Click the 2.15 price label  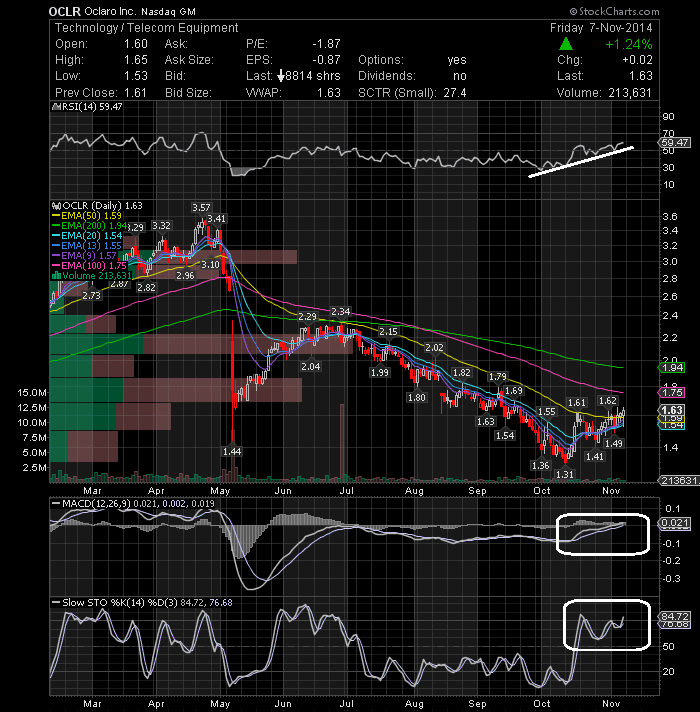388,331
